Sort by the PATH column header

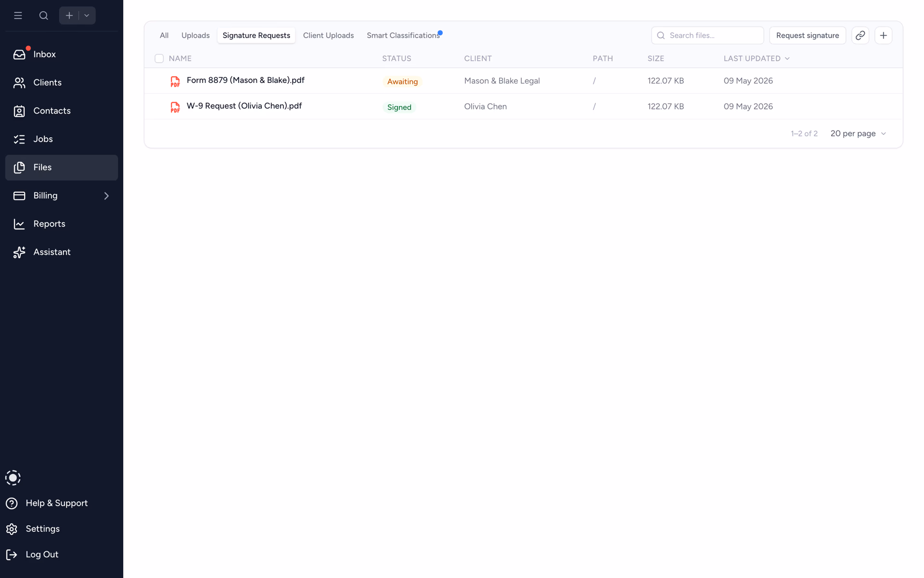[603, 59]
